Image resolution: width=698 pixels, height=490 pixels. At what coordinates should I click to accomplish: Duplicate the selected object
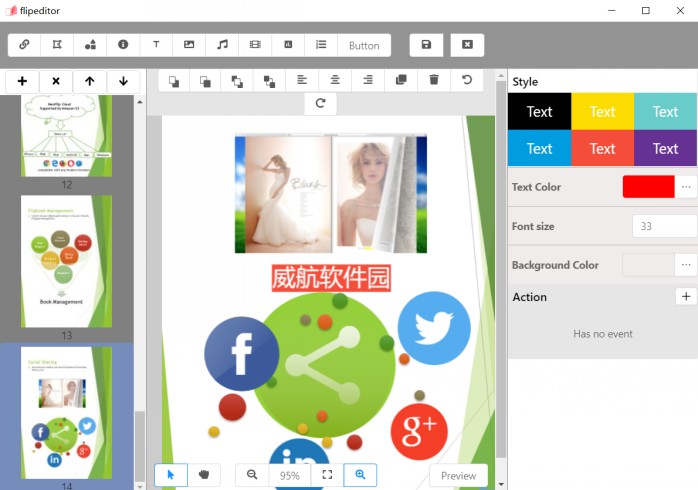tap(401, 80)
